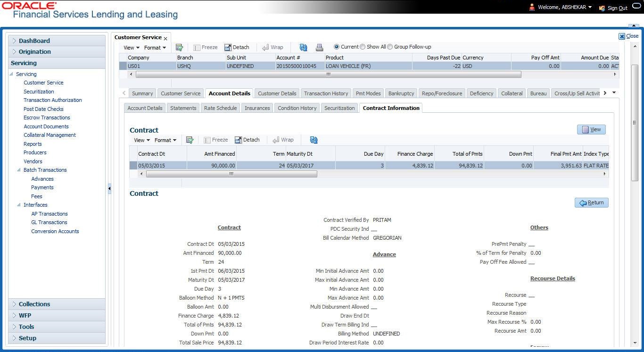Open the Format menu in account toolbar

tap(155, 48)
